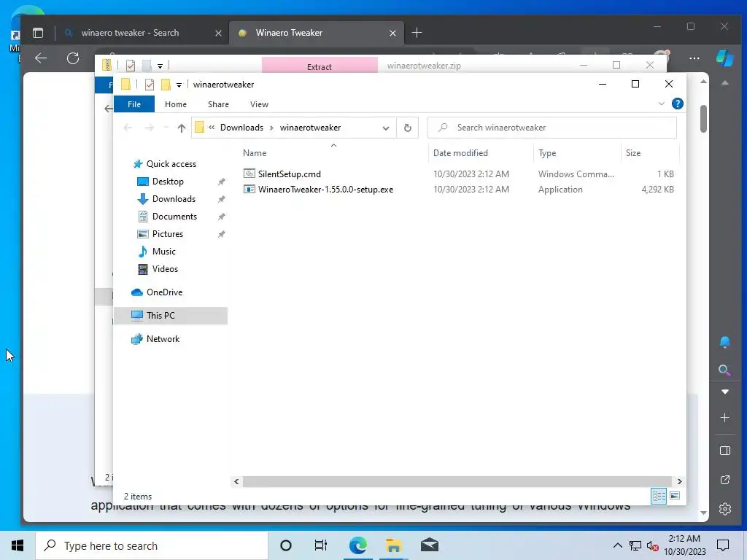Switch to Details view layout button
The image size is (747, 560).
click(659, 496)
